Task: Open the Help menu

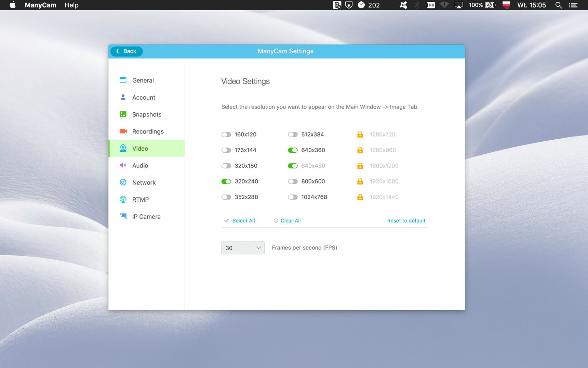Action: click(x=71, y=5)
